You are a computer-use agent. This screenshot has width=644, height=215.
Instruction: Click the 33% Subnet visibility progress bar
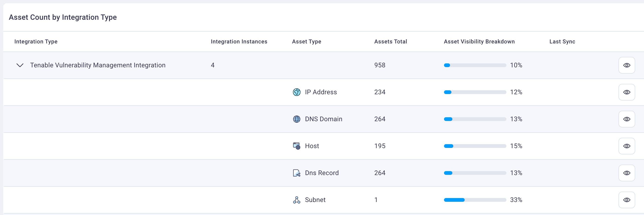(x=475, y=200)
